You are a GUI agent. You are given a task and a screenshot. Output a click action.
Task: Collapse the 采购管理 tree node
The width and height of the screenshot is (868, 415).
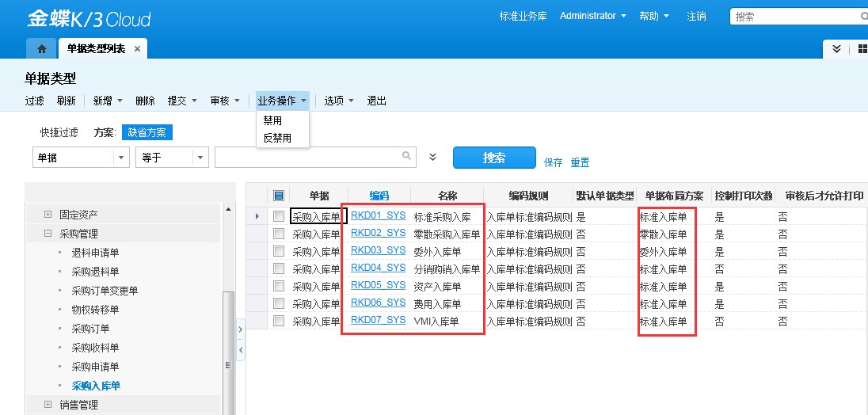pyautogui.click(x=48, y=234)
